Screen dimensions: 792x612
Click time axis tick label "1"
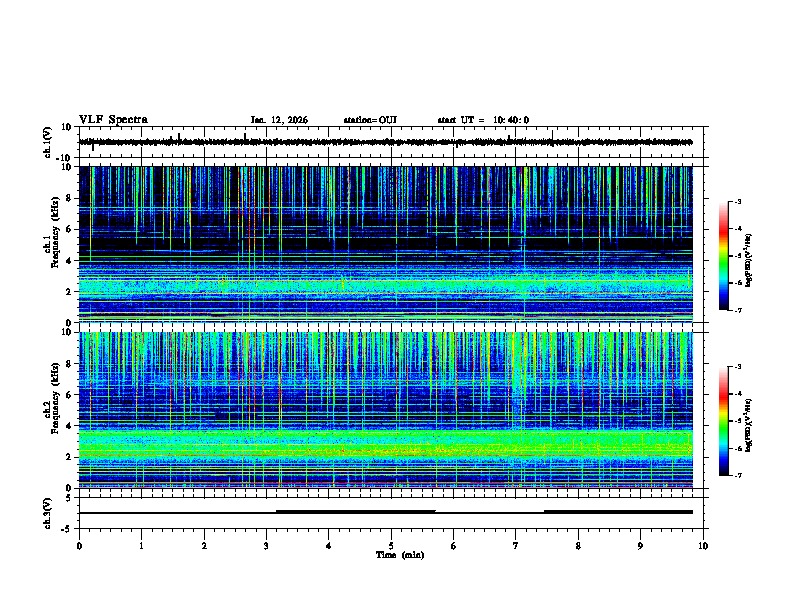141,546
